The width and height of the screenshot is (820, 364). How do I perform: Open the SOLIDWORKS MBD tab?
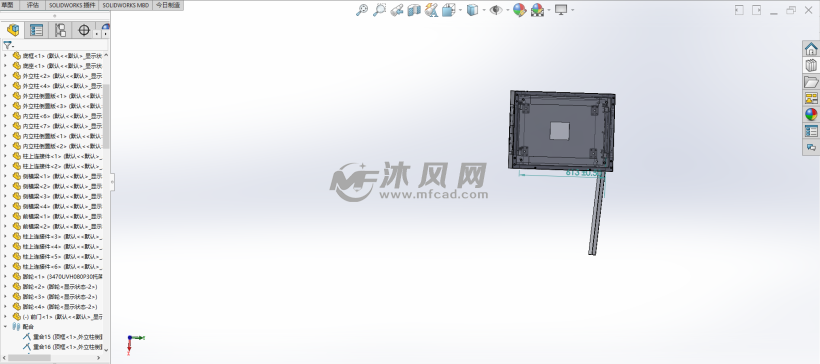tap(126, 5)
